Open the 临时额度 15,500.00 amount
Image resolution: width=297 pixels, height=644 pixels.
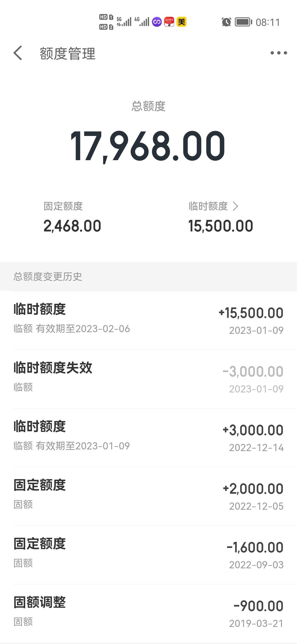coord(221,226)
